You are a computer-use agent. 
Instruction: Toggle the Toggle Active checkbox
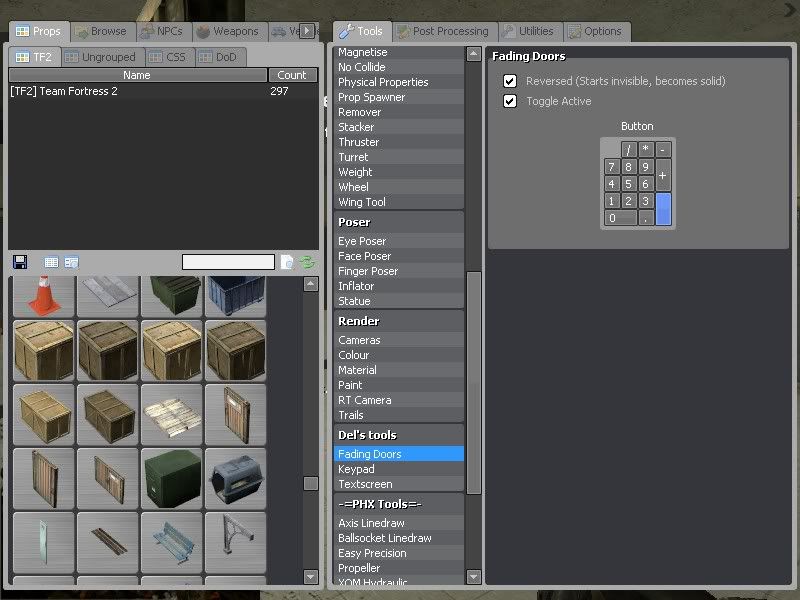point(510,101)
